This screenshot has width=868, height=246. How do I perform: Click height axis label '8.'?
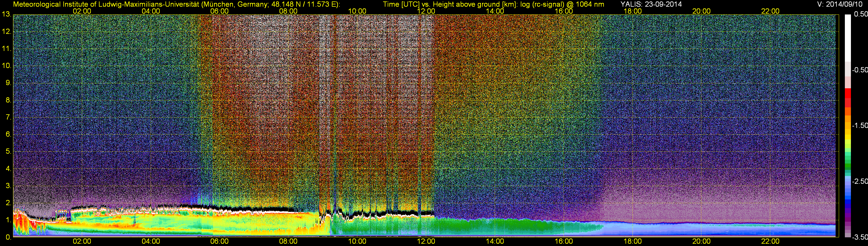click(x=8, y=100)
